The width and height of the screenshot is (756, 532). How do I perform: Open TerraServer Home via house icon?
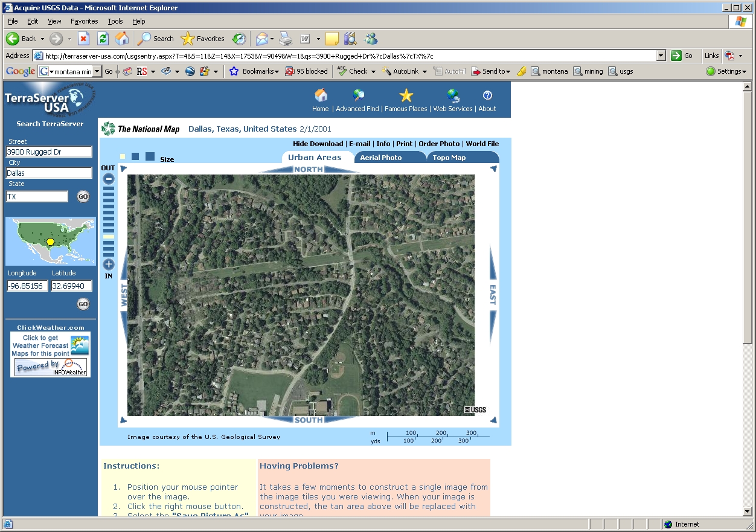(321, 95)
